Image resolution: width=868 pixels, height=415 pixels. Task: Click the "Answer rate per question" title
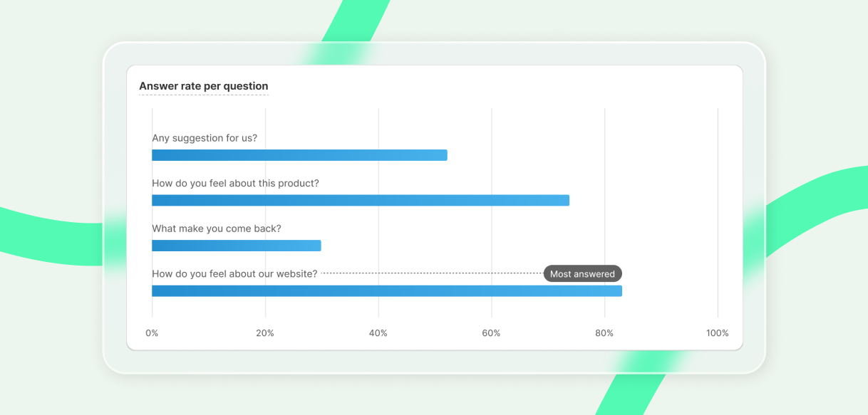[x=203, y=86]
